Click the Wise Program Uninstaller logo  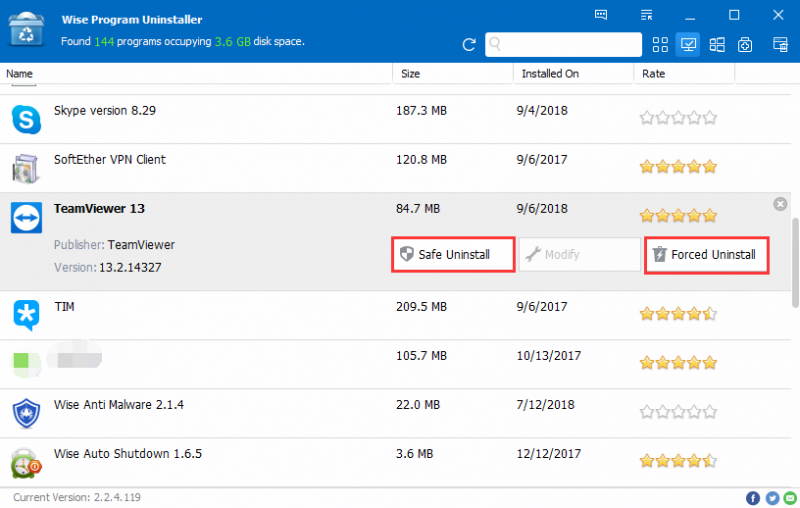[26, 29]
